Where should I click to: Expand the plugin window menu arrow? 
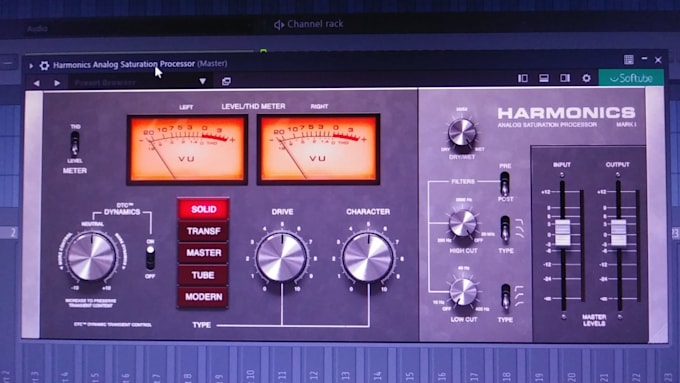click(x=31, y=66)
